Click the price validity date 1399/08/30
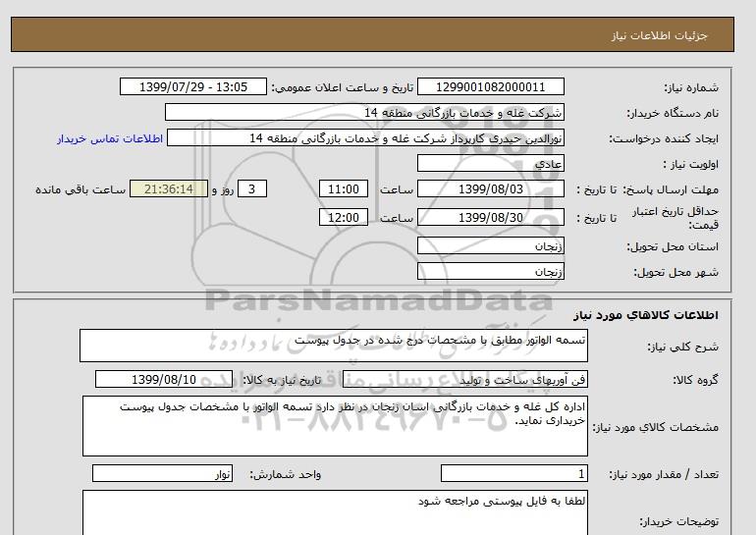This screenshot has height=535, width=756. pos(490,217)
